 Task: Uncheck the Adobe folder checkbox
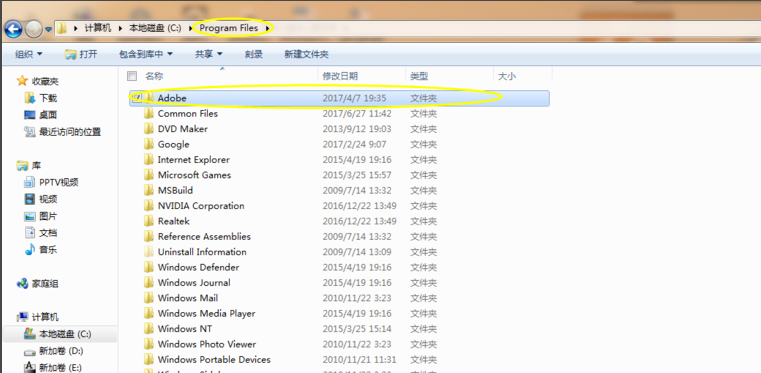pyautogui.click(x=137, y=98)
